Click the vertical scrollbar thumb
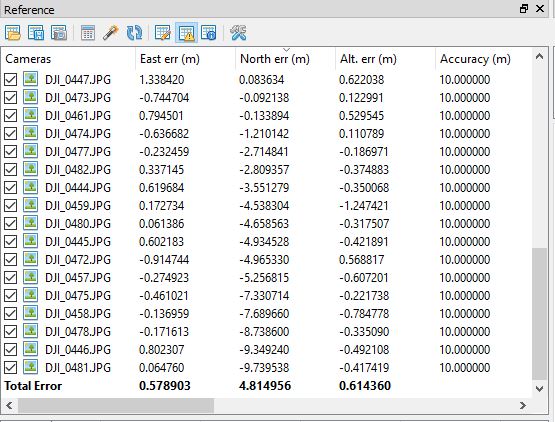This screenshot has height=422, width=555. click(539, 314)
